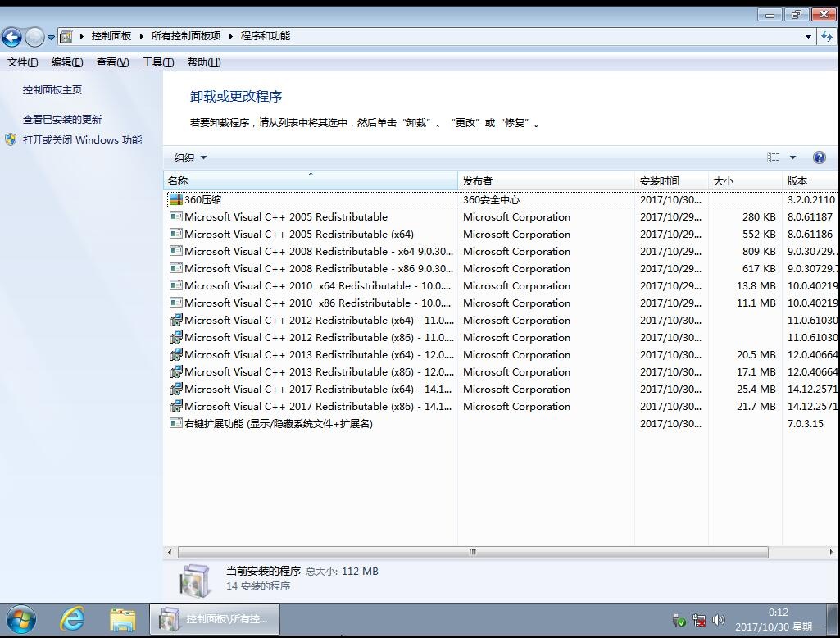Click the Back navigation arrow
Screen dimensions: 840x638
coord(11,37)
